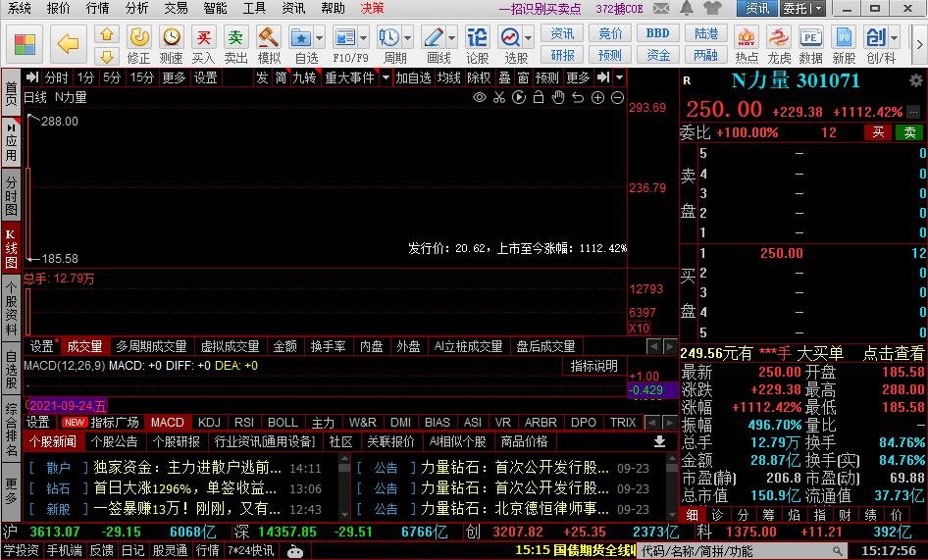Click 点击查看 link for large orders

coord(893,353)
